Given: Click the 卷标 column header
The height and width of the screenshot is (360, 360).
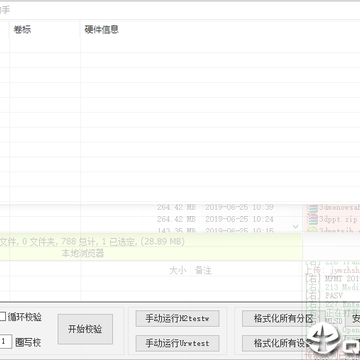Looking at the screenshot, I should tap(45, 30).
